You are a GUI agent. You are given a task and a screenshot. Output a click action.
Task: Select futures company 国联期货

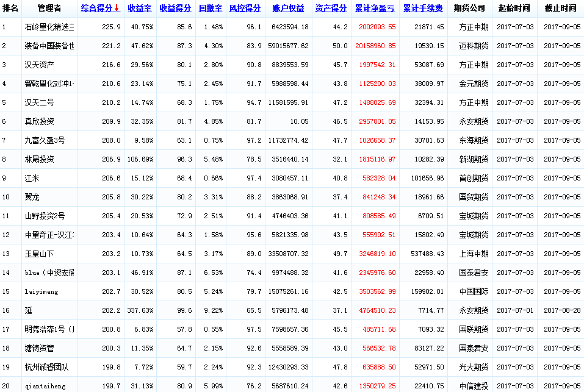(474, 329)
